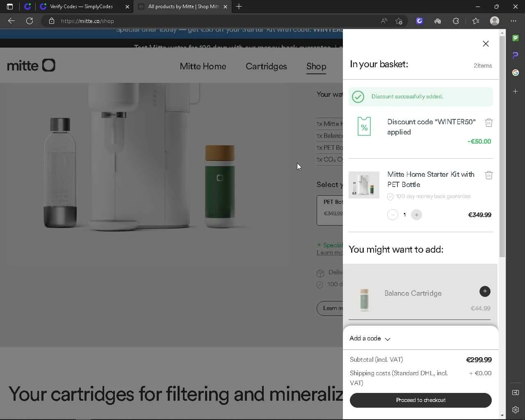Close the basket panel
This screenshot has width=525, height=420.
click(486, 44)
